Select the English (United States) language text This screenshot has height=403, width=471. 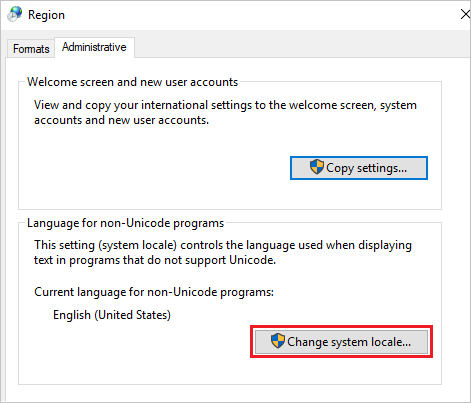point(112,315)
